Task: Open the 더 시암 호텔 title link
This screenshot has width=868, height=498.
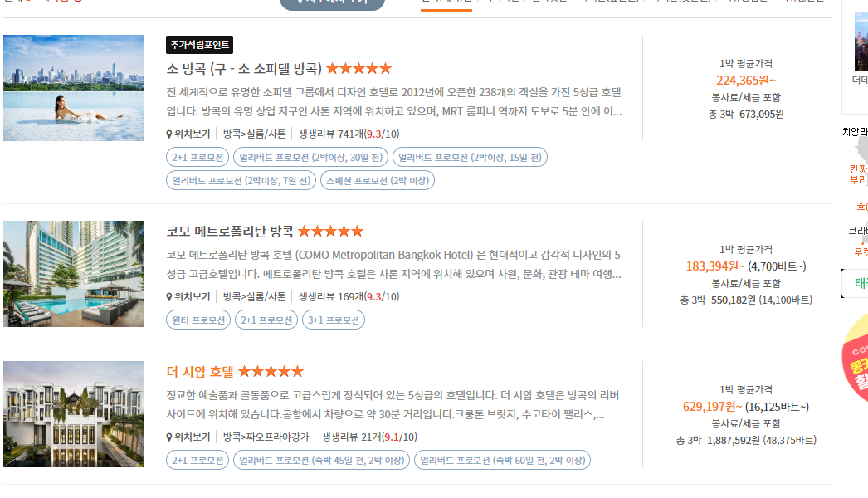Action: [x=200, y=372]
